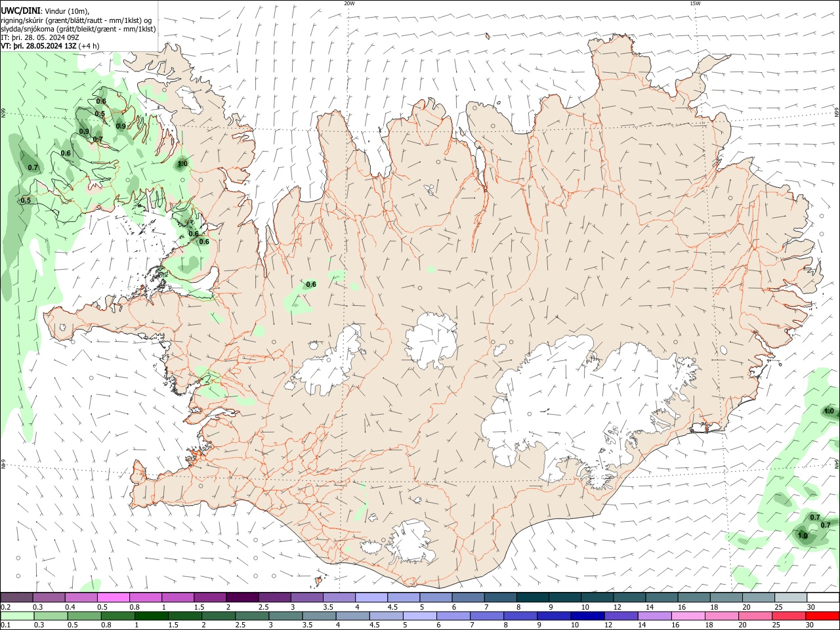This screenshot has height=630, width=840.
Task: Select the bright pink 0.5 snow legend swatch
Action: (113, 598)
